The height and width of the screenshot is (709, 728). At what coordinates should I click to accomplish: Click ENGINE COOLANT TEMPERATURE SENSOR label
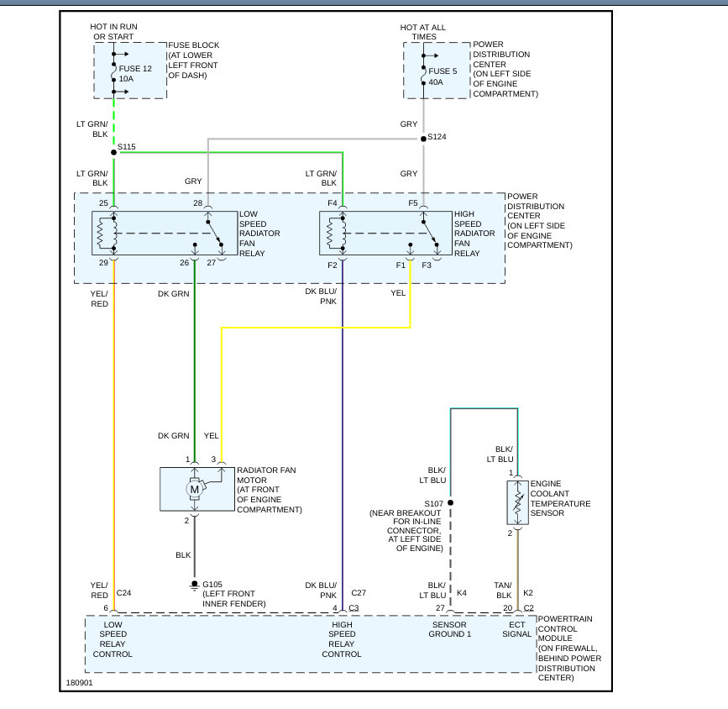(560, 498)
